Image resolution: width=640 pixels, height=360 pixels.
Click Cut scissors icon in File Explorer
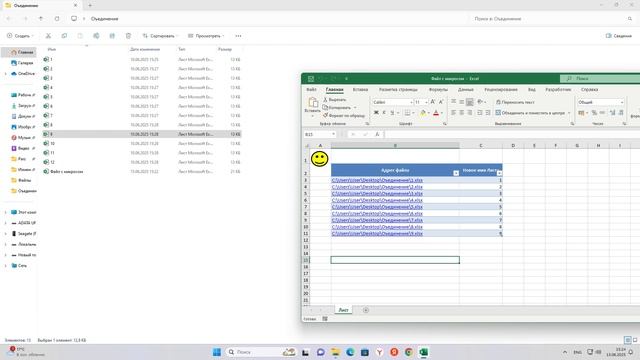click(48, 36)
